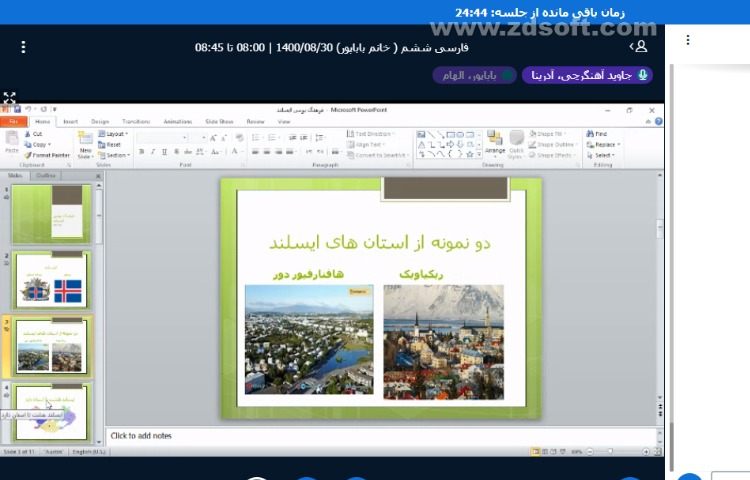Switch to the Transitions tab

(x=136, y=122)
